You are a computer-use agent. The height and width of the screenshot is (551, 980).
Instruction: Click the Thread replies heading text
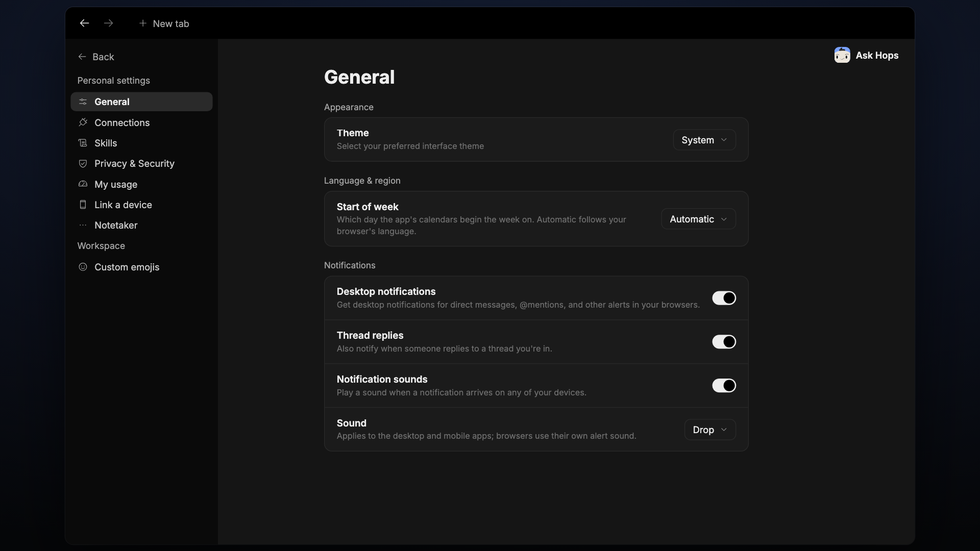click(x=370, y=335)
